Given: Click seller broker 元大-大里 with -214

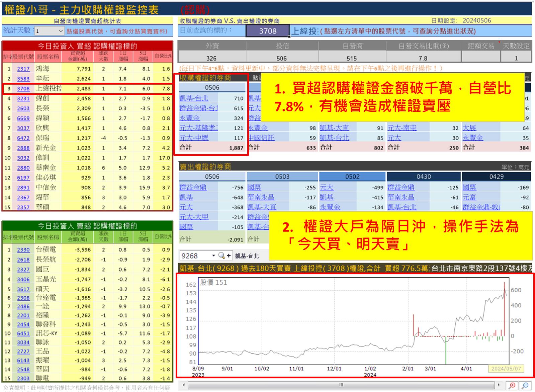Looking at the screenshot, I should [194, 217].
